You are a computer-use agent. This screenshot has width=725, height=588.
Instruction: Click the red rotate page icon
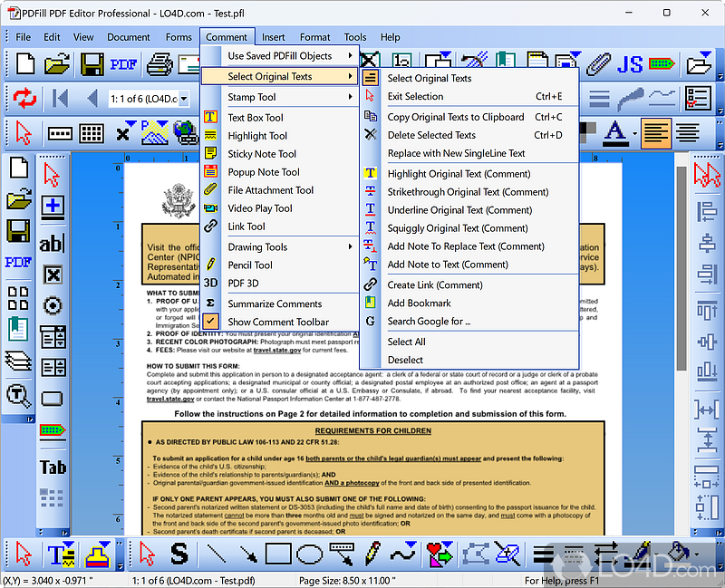pos(24,98)
